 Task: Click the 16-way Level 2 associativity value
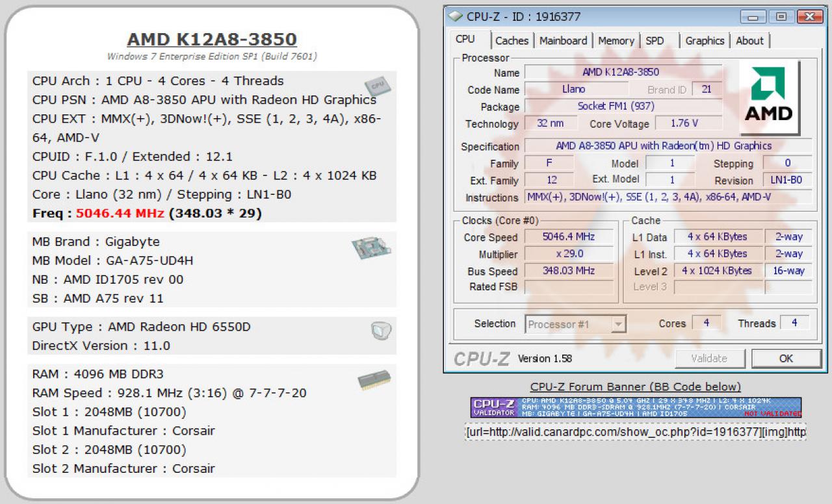coord(788,270)
